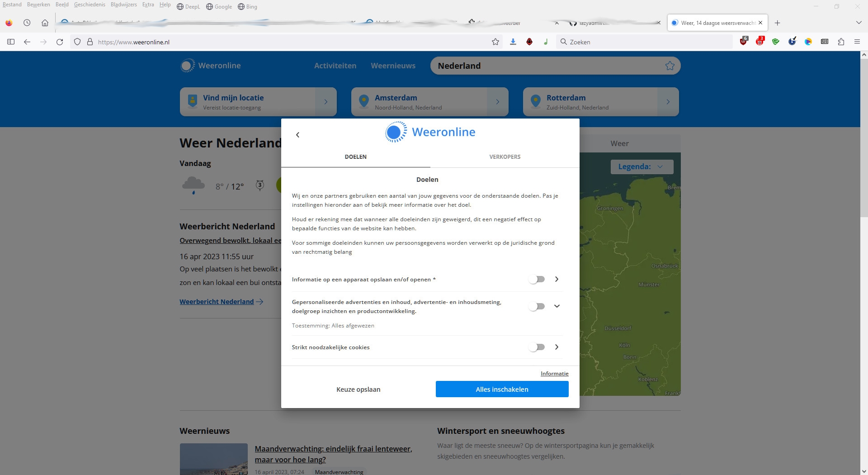Click the Weernieuws article thumbnail image
868x475 pixels.
pyautogui.click(x=214, y=459)
